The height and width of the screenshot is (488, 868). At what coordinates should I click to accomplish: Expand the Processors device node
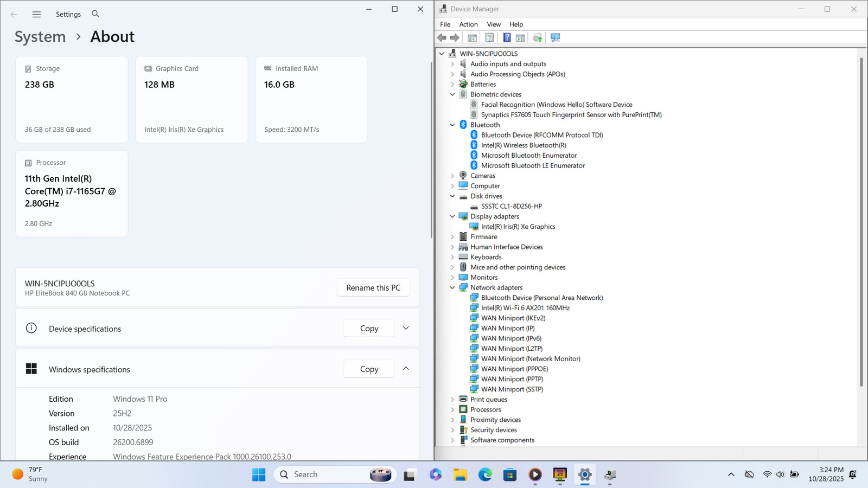(452, 409)
